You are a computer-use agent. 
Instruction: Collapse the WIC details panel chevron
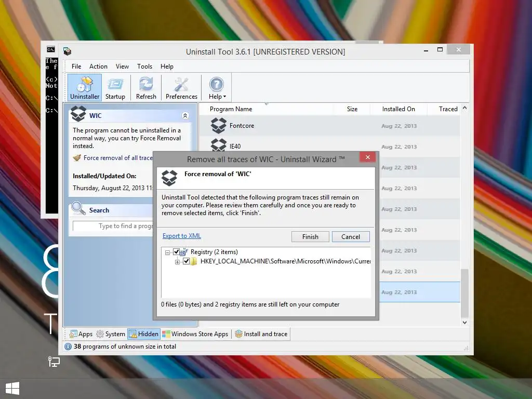pos(185,115)
